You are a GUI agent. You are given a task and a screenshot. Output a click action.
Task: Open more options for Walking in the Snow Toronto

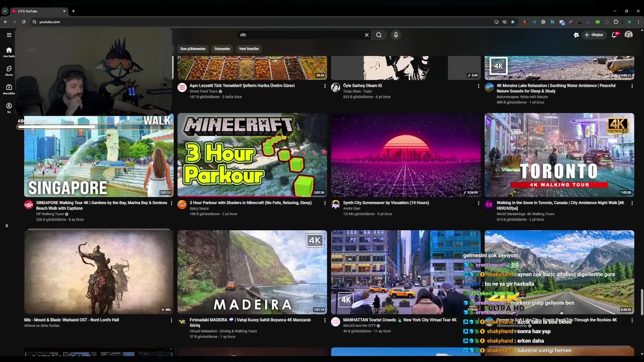pos(632,203)
